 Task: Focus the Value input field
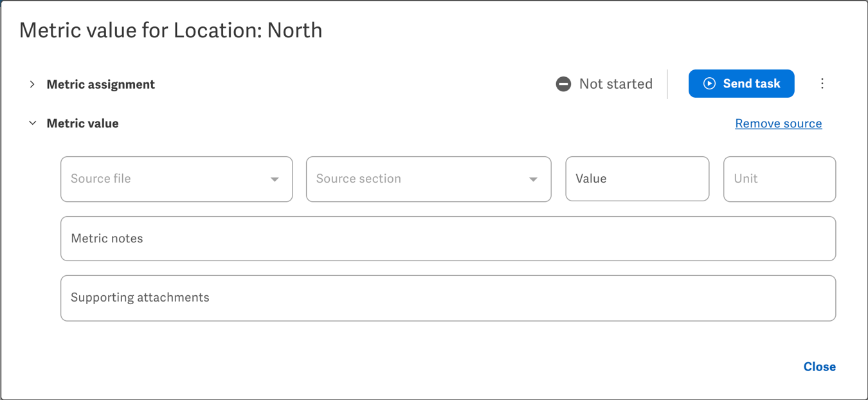637,179
